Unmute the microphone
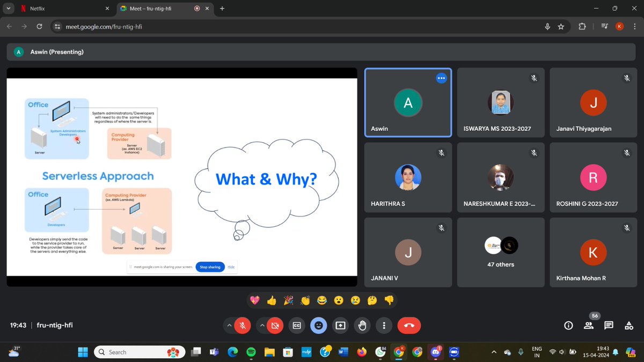Image resolution: width=644 pixels, height=362 pixels. [243, 326]
